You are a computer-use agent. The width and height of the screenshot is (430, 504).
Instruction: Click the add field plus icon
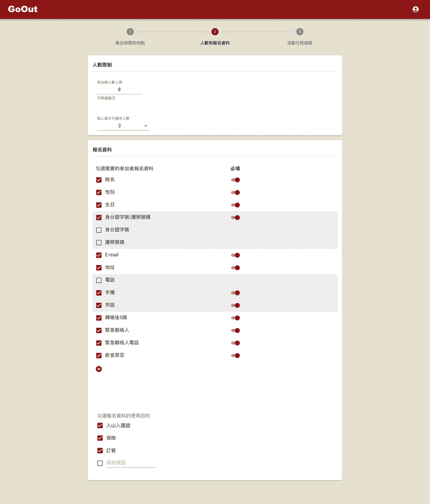[x=99, y=369]
